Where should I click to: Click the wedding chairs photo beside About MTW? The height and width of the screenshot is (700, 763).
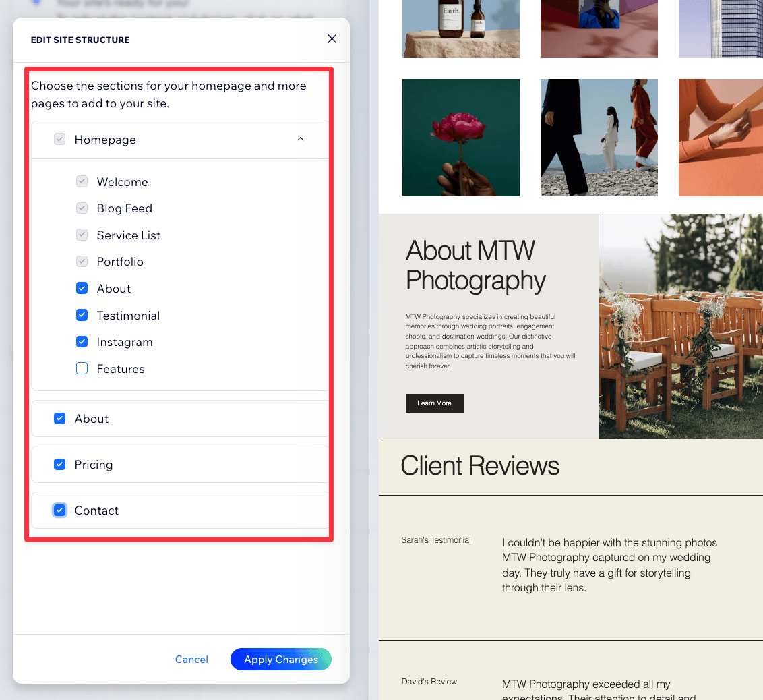point(680,326)
